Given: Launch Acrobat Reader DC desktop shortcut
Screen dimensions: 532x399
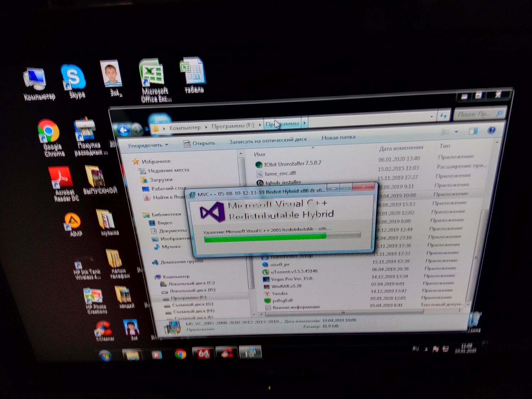Looking at the screenshot, I should tap(63, 184).
